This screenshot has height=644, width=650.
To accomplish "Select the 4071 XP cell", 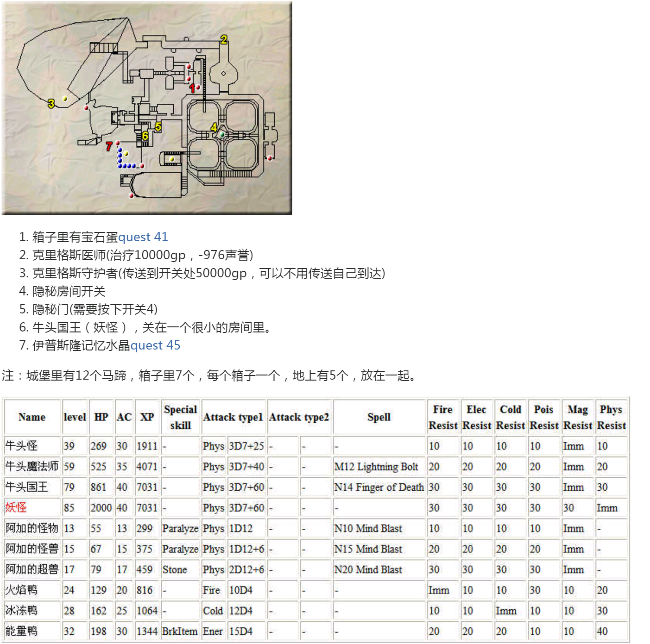I will 147,467.
